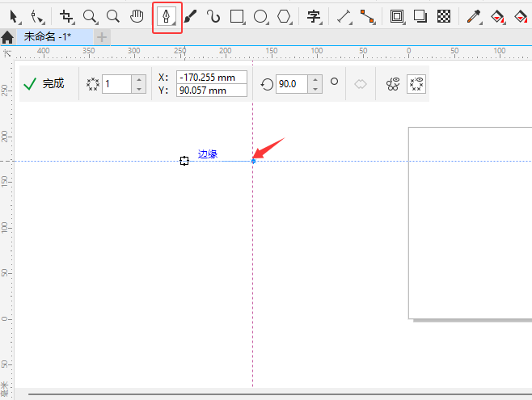Select the Crop tool

click(x=66, y=16)
